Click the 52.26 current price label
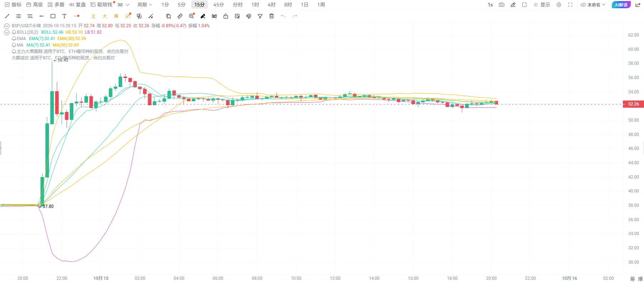The width and height of the screenshot is (644, 283). coord(634,104)
